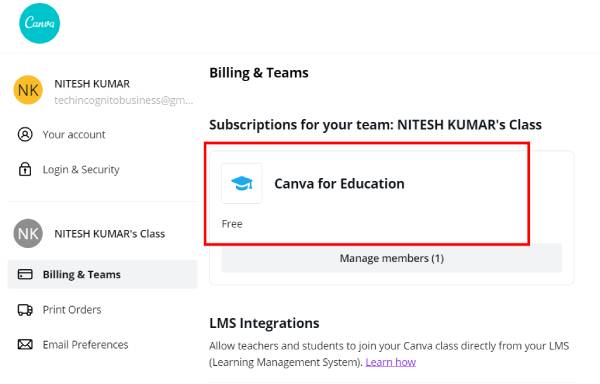Click the NITESH KUMAR profile name

click(x=92, y=84)
